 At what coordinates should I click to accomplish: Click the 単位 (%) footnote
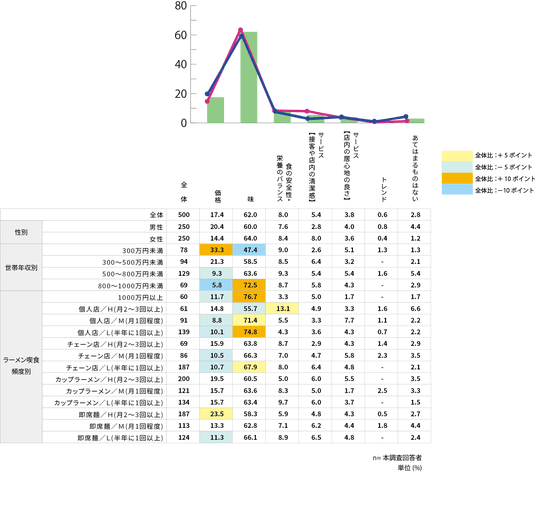tap(410, 468)
